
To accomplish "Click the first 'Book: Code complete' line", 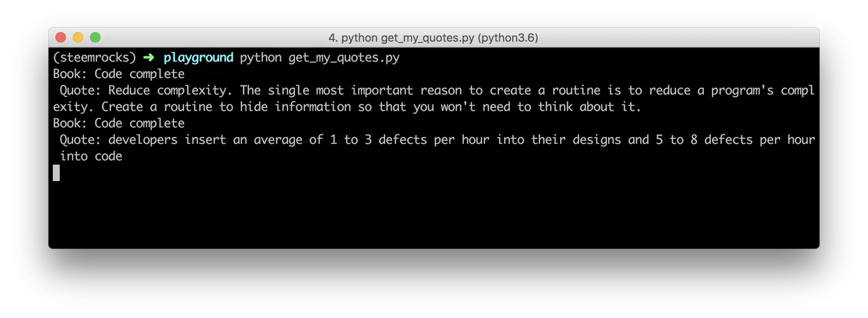I will [x=119, y=74].
